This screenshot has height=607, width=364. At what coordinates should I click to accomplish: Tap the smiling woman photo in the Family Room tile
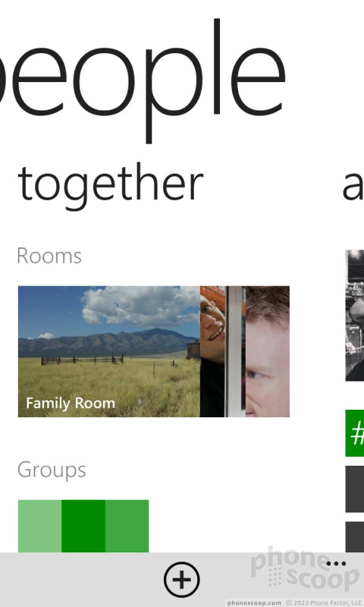point(212,351)
